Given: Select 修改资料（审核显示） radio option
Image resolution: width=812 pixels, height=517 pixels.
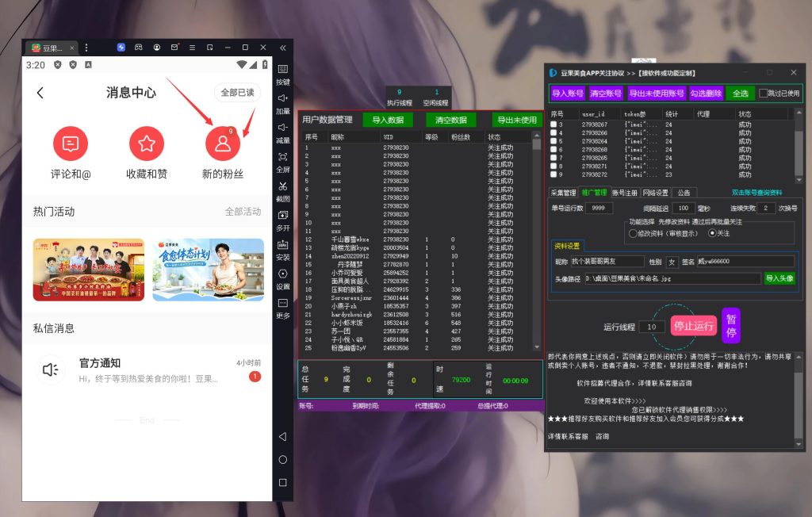Looking at the screenshot, I should pyautogui.click(x=633, y=234).
